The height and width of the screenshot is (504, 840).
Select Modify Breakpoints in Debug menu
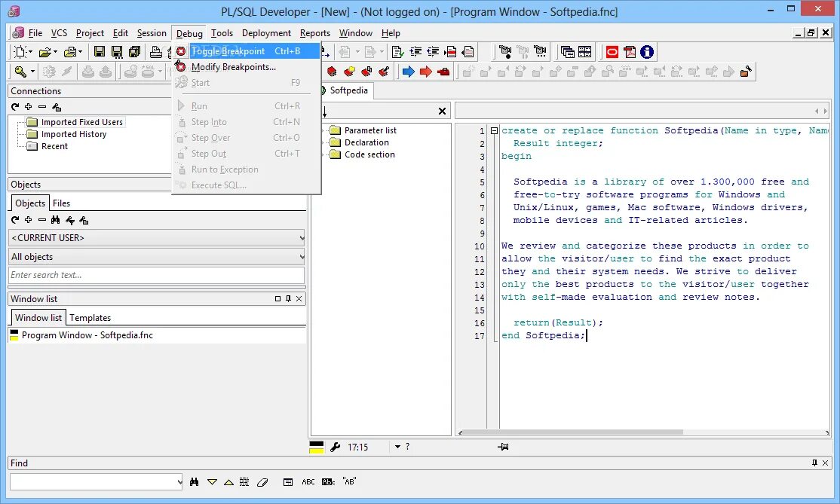pos(246,67)
